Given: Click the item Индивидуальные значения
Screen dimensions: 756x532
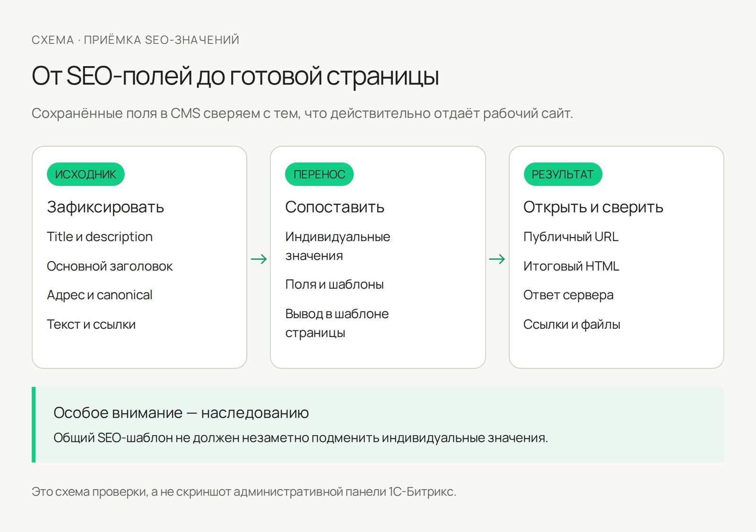Looking at the screenshot, I should click(x=338, y=246).
